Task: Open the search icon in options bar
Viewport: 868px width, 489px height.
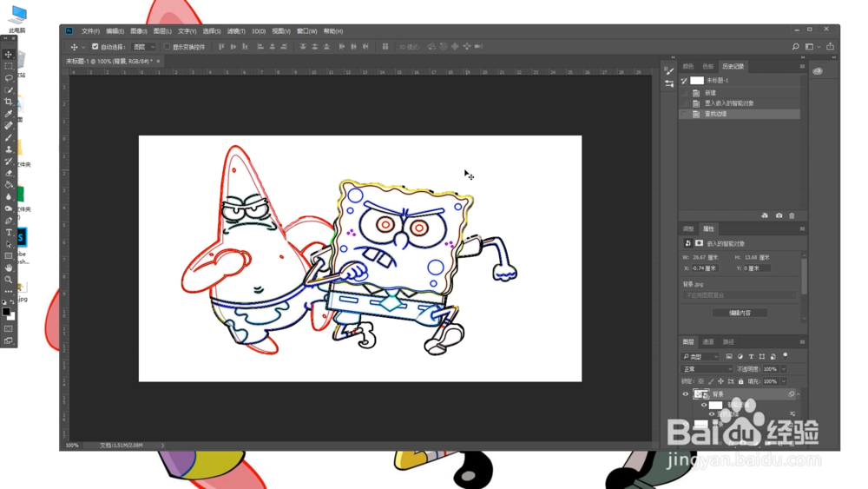Action: coord(795,47)
